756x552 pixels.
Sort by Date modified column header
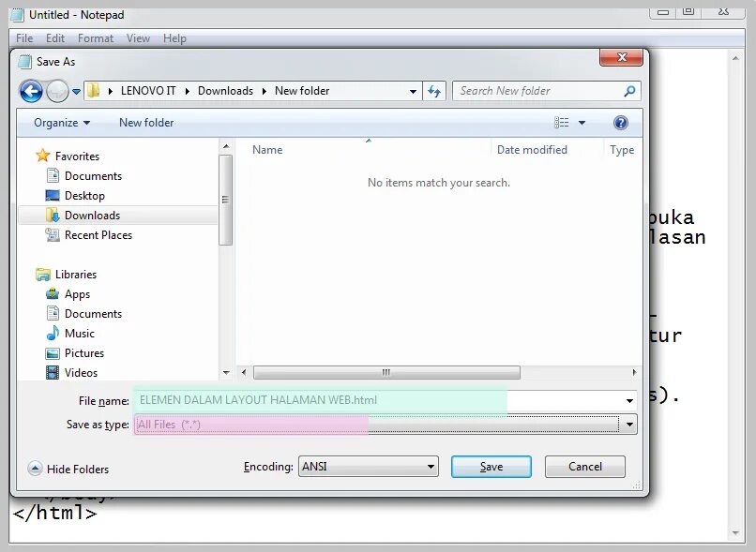click(x=532, y=150)
